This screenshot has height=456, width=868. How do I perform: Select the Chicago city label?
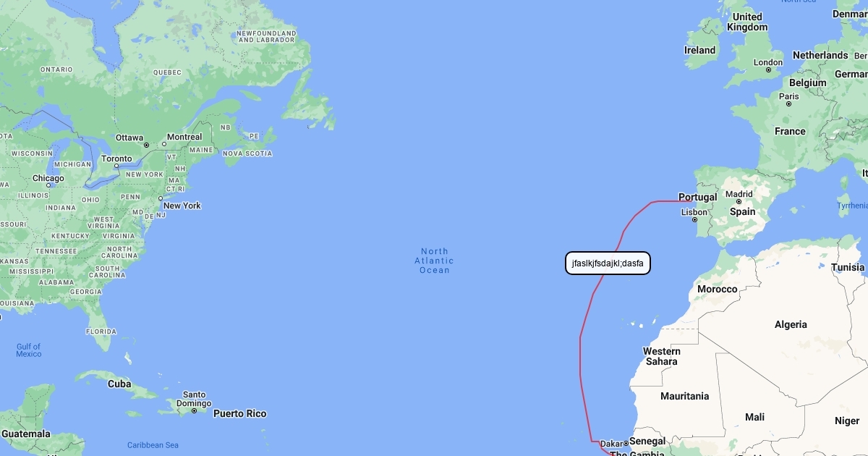pyautogui.click(x=48, y=178)
